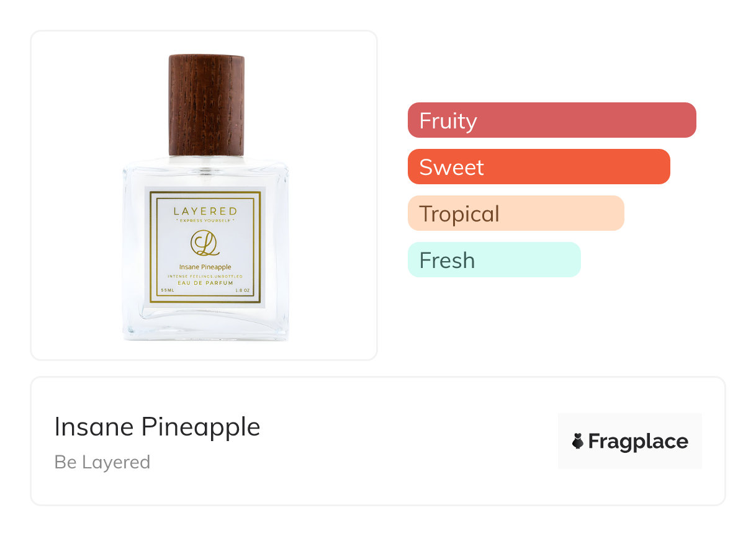Click the glass base of the bottle
Viewport: 756px width, 536px height.
205,326
